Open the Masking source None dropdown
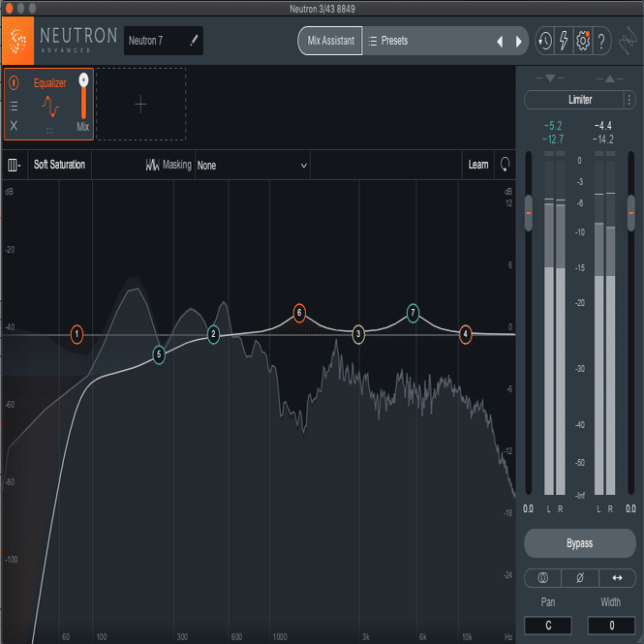Image resolution: width=644 pixels, height=644 pixels. 252,165
